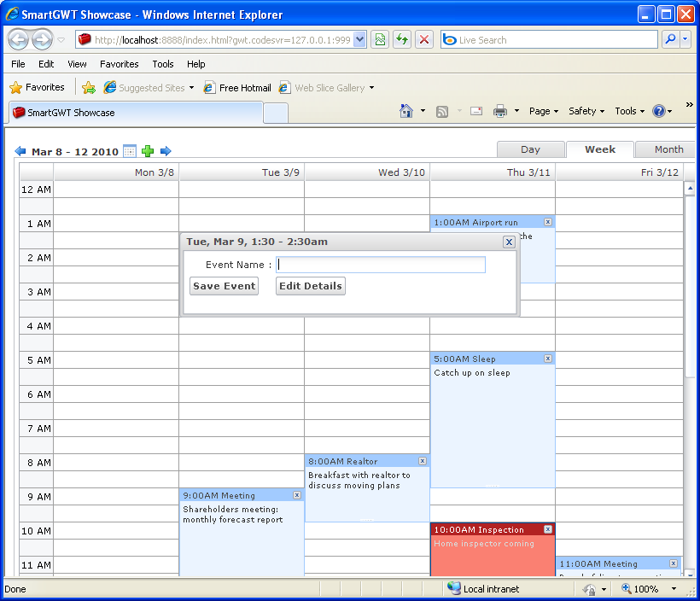Remove the 9:00AM Meeting event

click(x=297, y=495)
